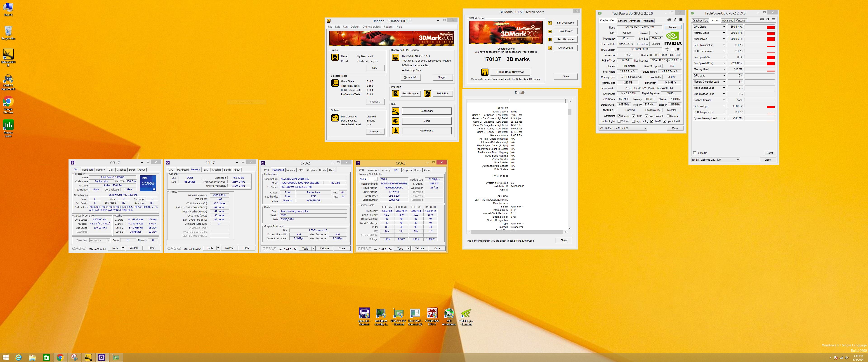
Task: Click vertical scrollbar in the Details window
Action: 569,165
